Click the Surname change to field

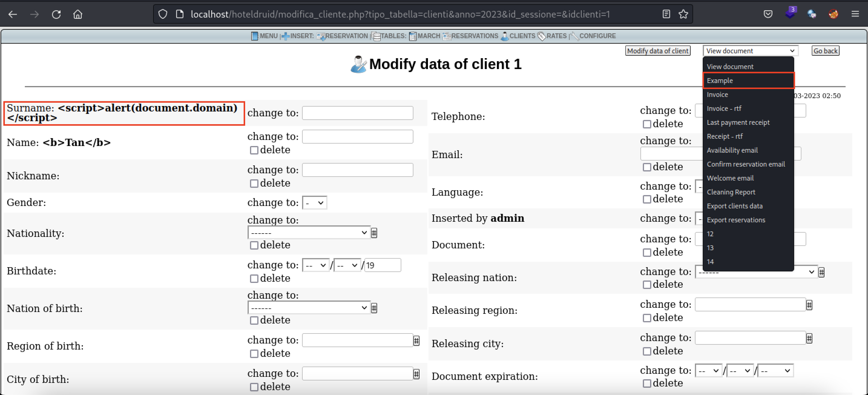[x=357, y=113]
